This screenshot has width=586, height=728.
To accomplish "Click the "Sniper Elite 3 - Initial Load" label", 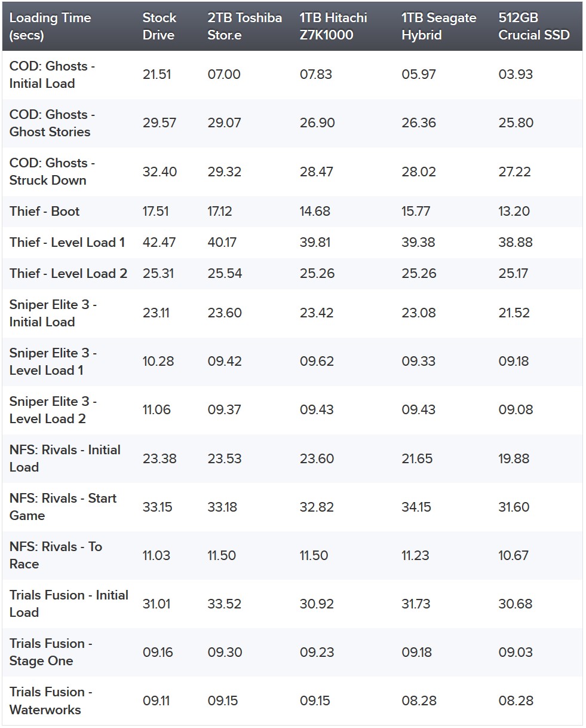I will (x=53, y=313).
